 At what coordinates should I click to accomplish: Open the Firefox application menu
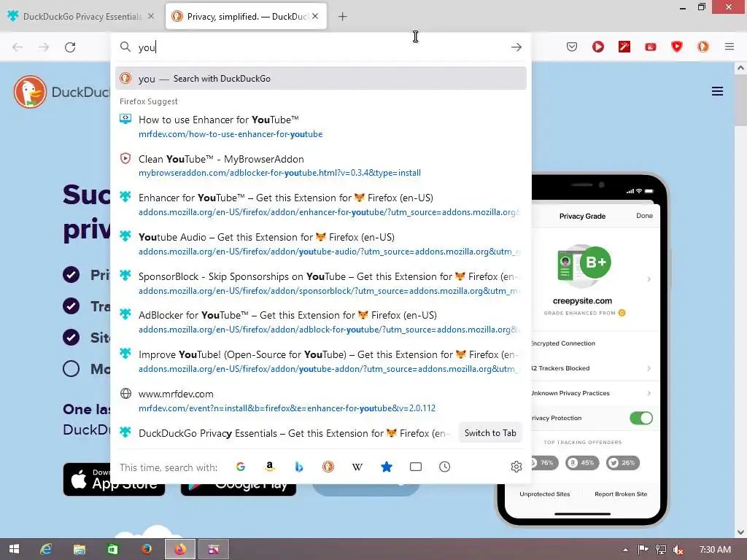coord(729,47)
